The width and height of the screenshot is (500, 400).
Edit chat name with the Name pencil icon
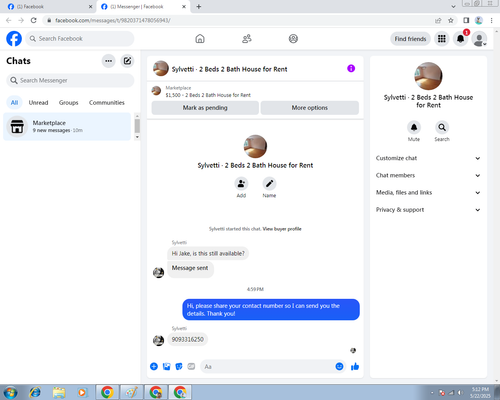pyautogui.click(x=269, y=184)
